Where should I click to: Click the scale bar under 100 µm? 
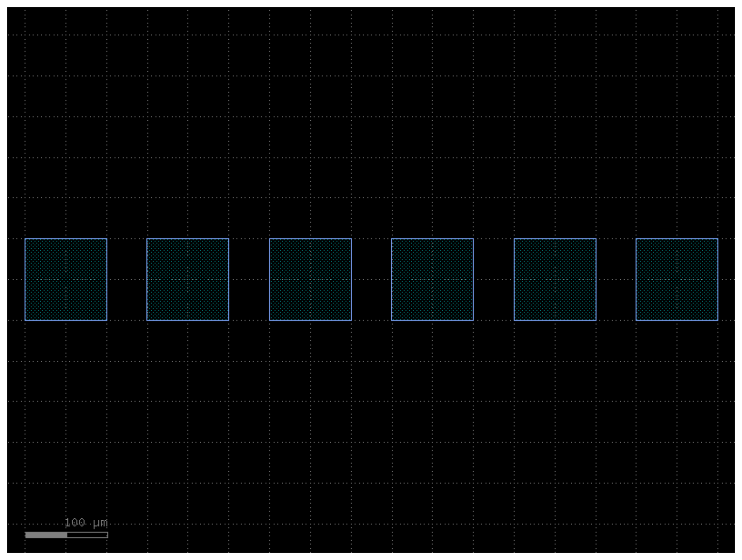click(66, 535)
